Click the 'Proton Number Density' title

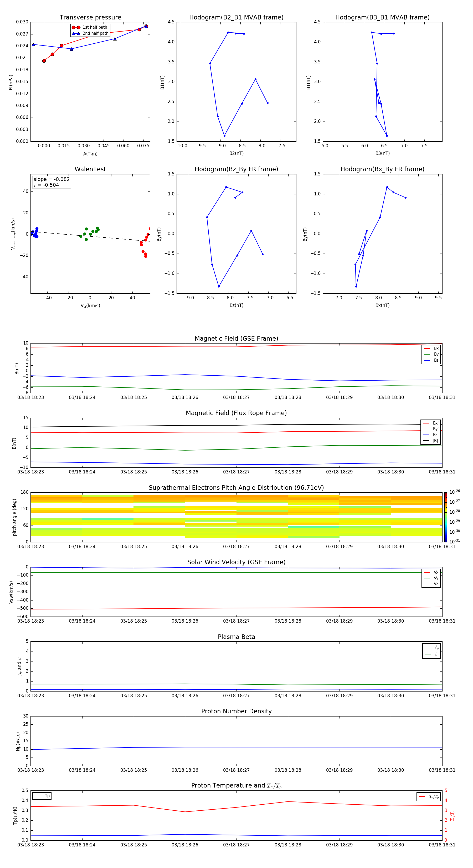[236, 711]
